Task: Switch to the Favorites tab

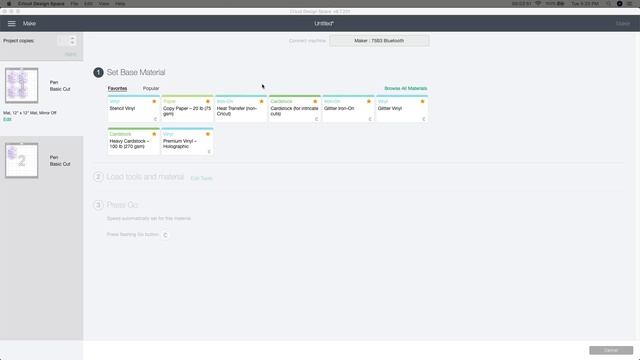Action: pyautogui.click(x=117, y=88)
